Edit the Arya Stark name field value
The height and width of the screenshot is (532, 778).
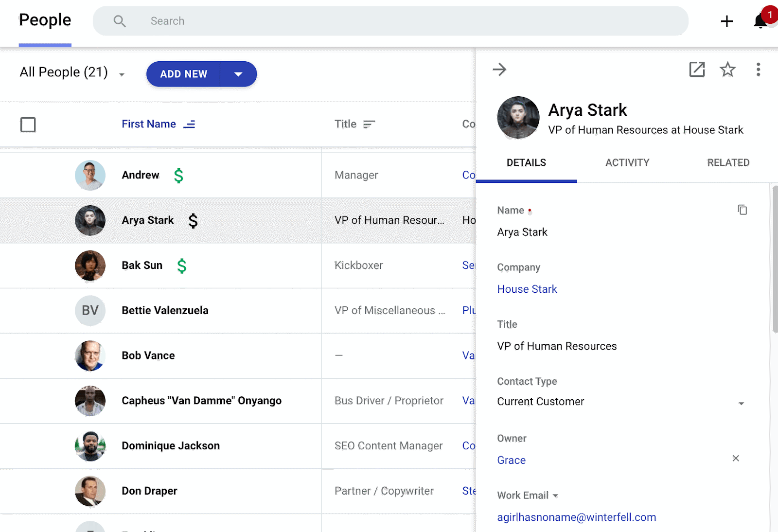pos(522,232)
